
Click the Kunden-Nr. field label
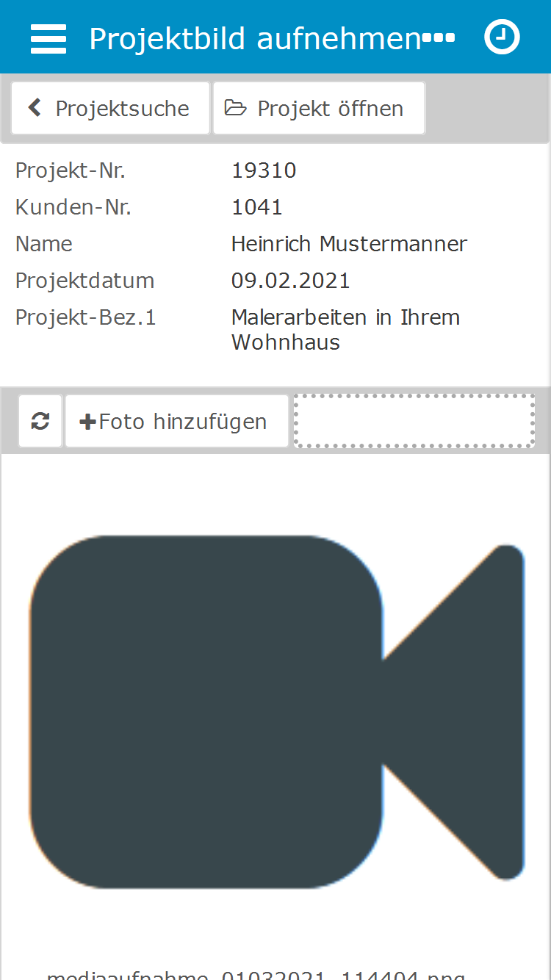point(73,207)
